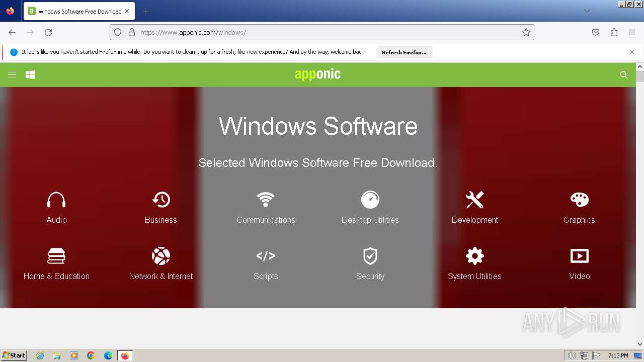Click the Home & Education label
The width and height of the screenshot is (644, 362).
tap(56, 276)
